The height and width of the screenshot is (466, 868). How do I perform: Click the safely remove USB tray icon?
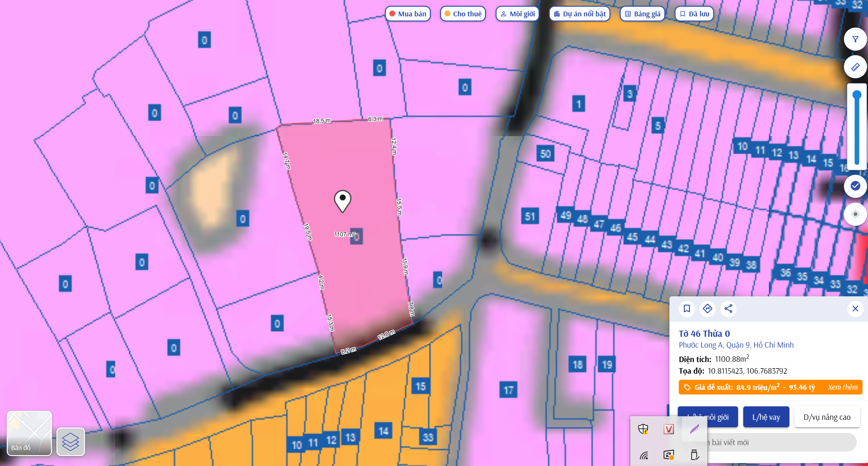(694, 455)
